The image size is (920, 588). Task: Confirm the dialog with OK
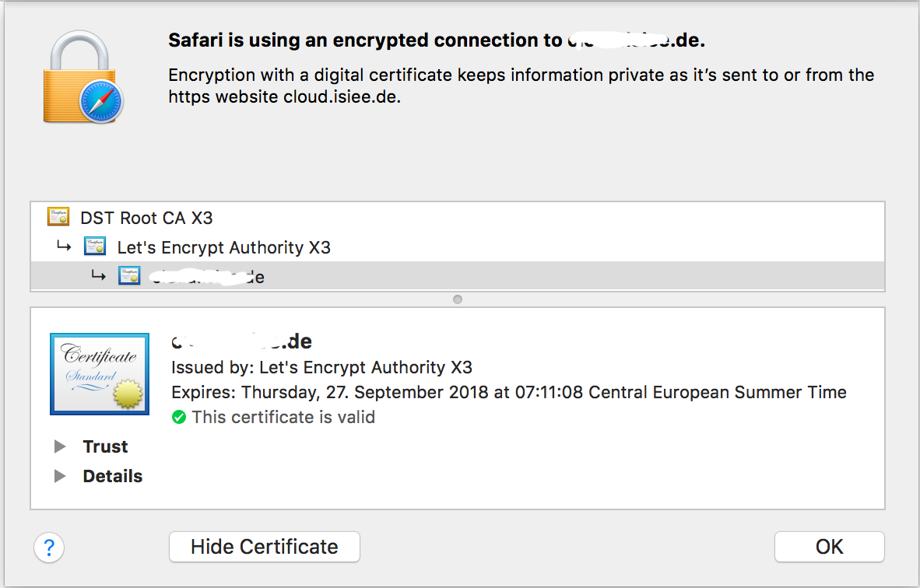829,547
